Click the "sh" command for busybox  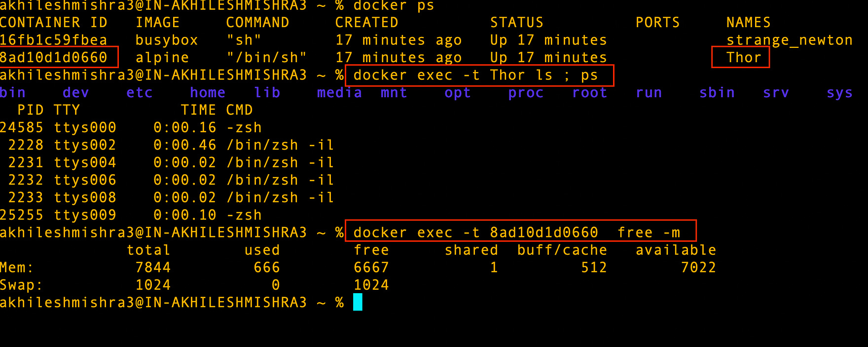coord(244,40)
